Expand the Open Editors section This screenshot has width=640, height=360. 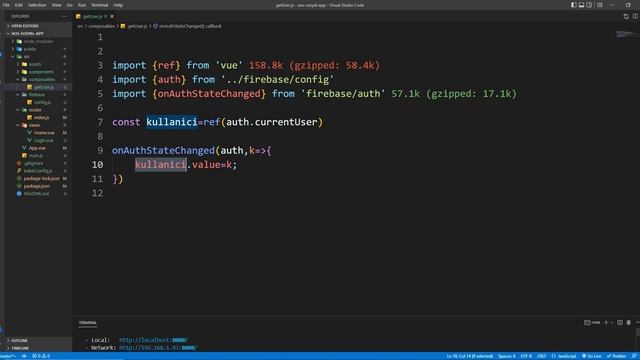pos(37,26)
